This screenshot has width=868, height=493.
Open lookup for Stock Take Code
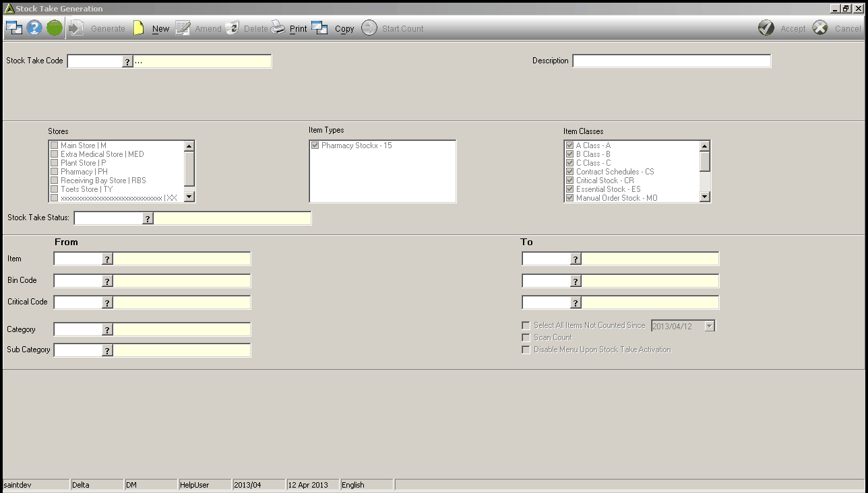tap(127, 61)
